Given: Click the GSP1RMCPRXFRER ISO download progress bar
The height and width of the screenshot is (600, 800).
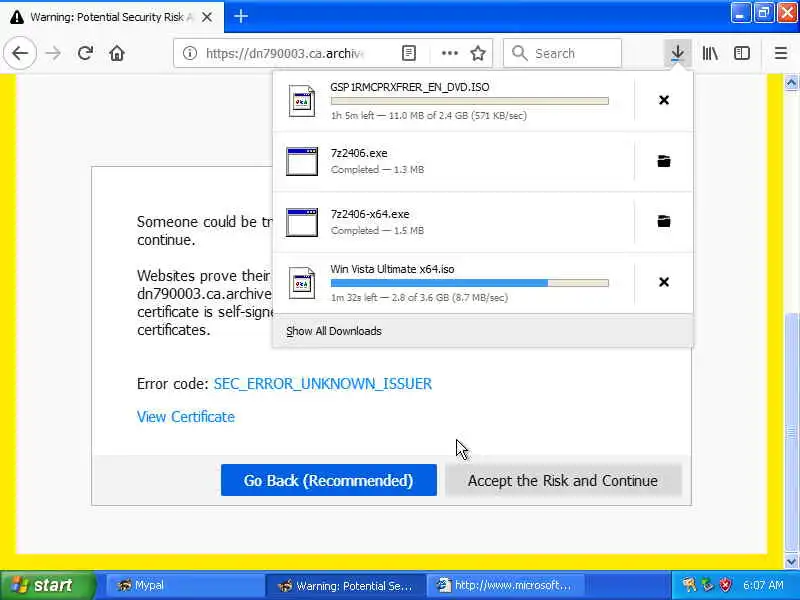Looking at the screenshot, I should (x=469, y=101).
